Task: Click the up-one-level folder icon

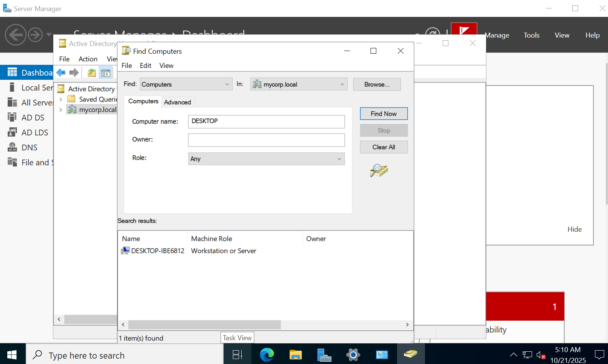Action: coord(92,72)
